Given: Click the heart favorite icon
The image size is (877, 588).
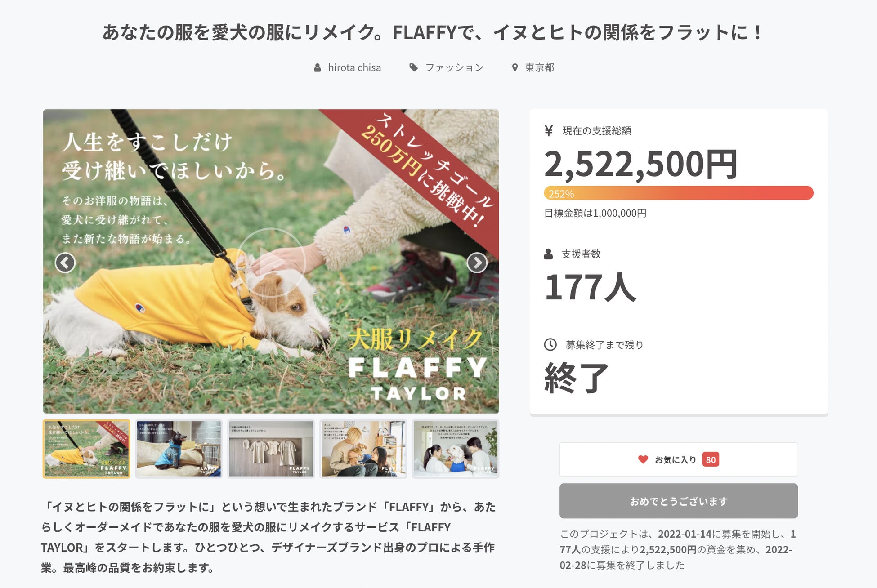Looking at the screenshot, I should pyautogui.click(x=643, y=459).
